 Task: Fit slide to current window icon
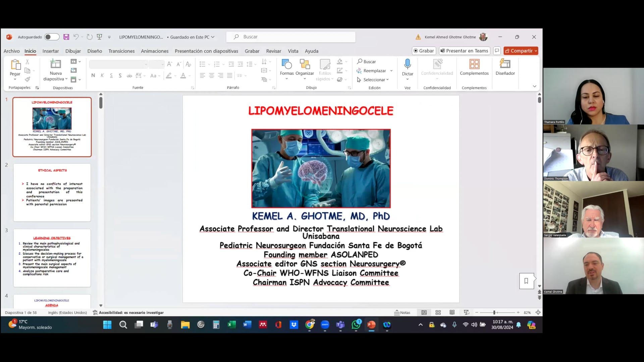click(538, 312)
